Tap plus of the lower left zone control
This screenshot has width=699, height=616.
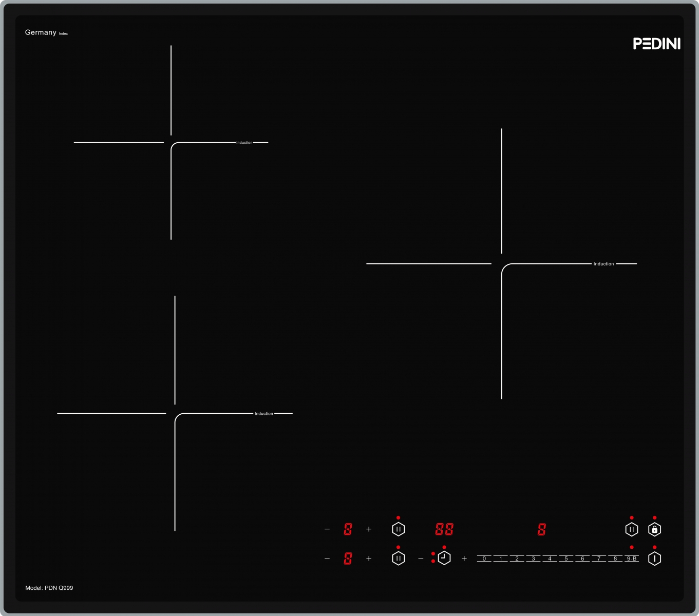[x=369, y=559]
